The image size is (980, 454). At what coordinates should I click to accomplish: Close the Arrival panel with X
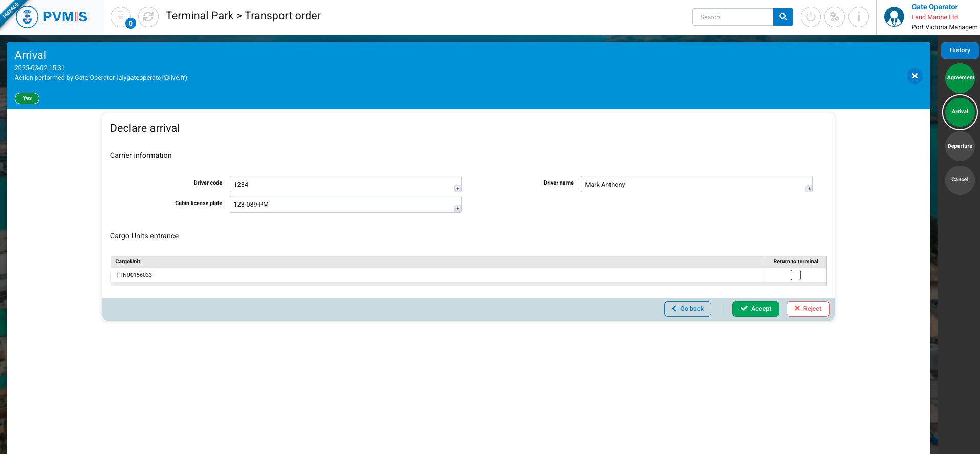914,76
